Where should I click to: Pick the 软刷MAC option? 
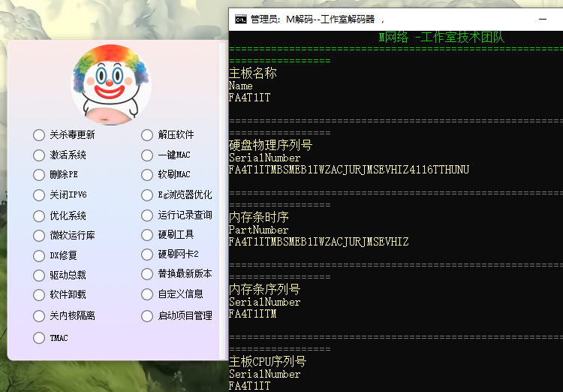148,175
